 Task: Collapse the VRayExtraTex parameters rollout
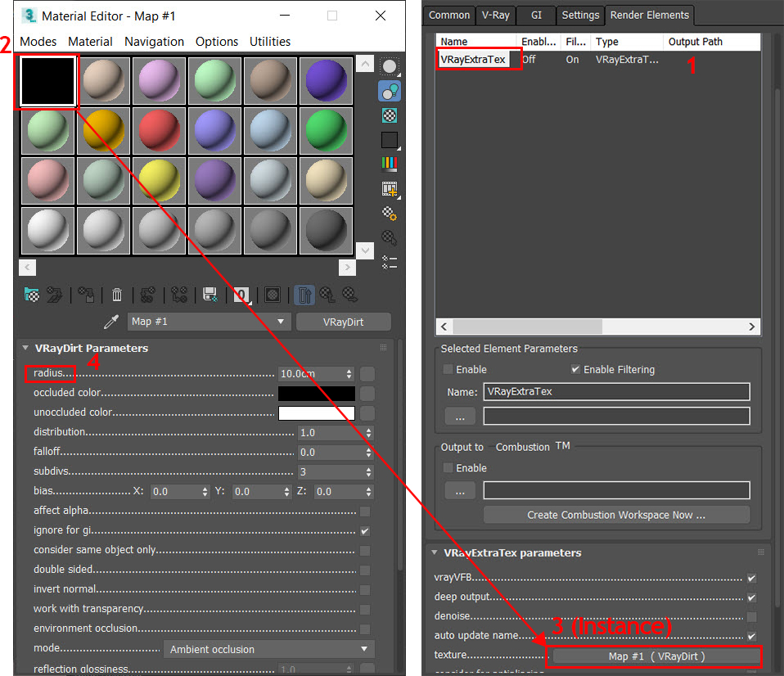(x=435, y=552)
